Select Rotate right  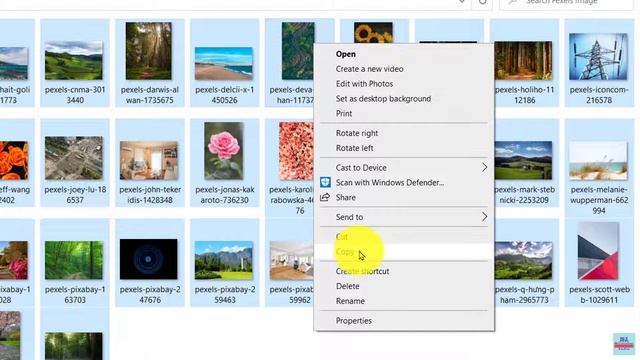(357, 133)
